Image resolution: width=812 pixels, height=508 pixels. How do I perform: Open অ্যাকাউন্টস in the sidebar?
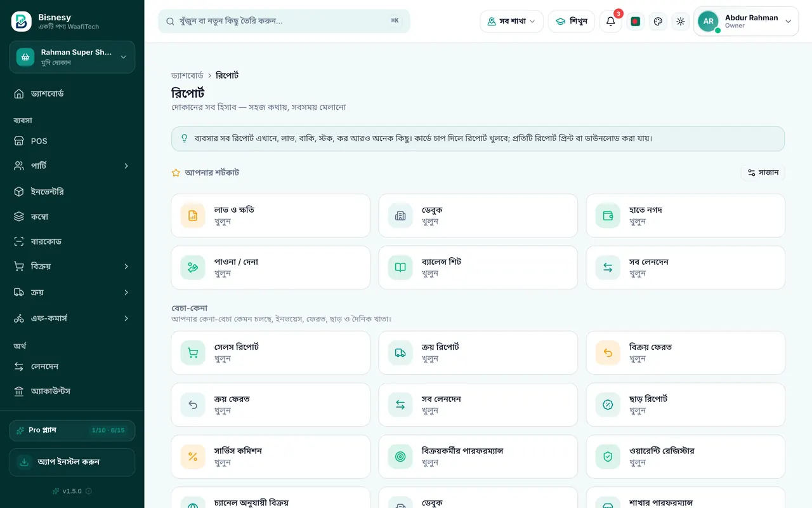coord(72,391)
